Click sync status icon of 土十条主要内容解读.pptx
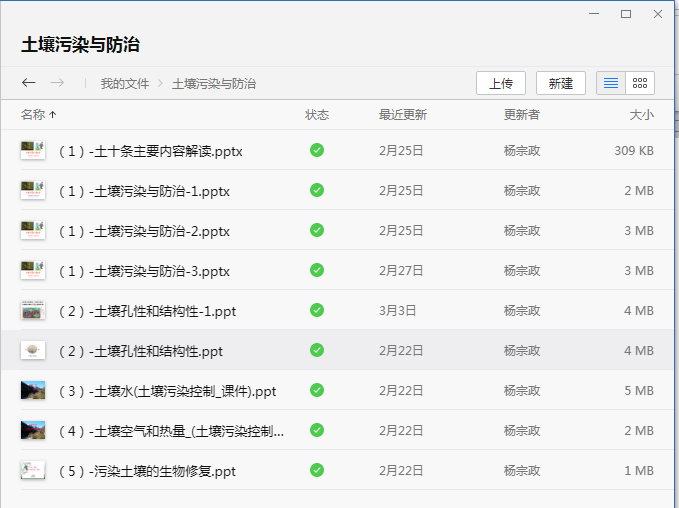The width and height of the screenshot is (679, 508). [317, 150]
